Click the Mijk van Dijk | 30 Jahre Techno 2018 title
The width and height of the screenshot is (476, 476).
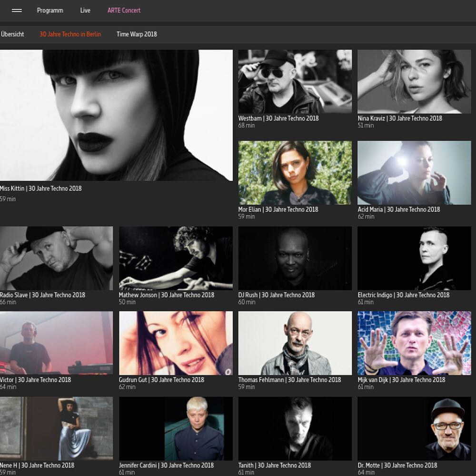pos(401,380)
